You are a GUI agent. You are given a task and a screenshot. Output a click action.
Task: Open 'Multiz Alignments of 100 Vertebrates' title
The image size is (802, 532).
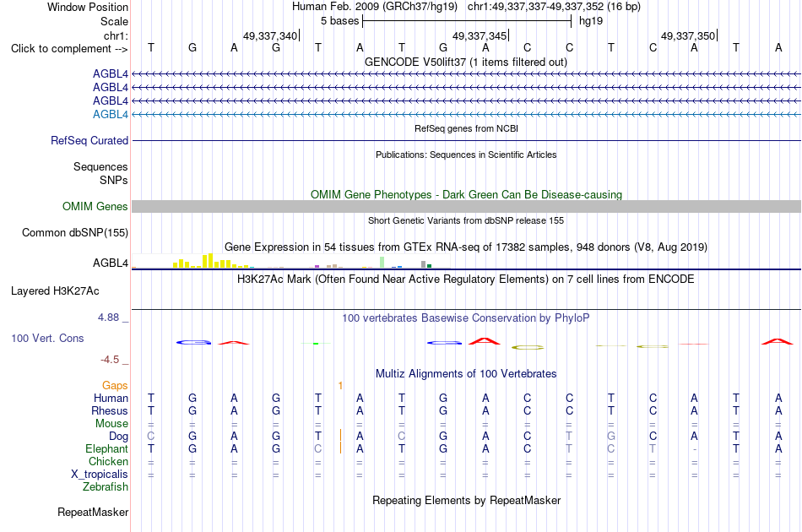(x=466, y=374)
